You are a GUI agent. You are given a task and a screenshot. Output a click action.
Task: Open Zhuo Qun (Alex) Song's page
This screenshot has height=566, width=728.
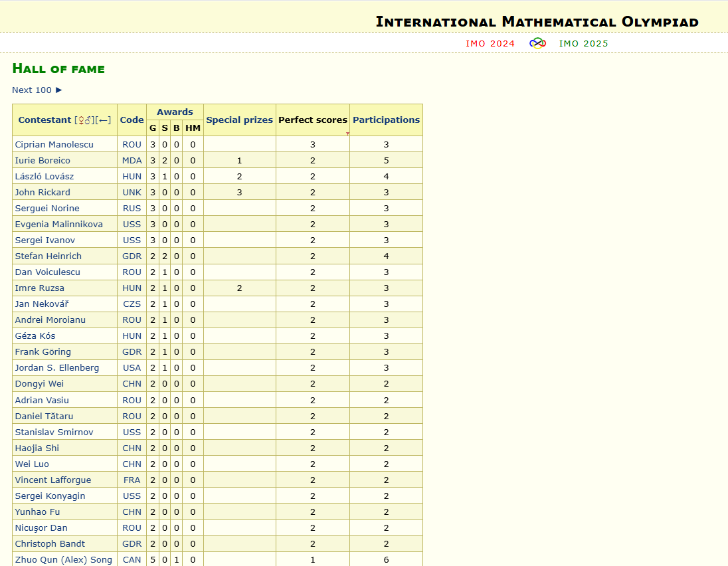coord(63,559)
